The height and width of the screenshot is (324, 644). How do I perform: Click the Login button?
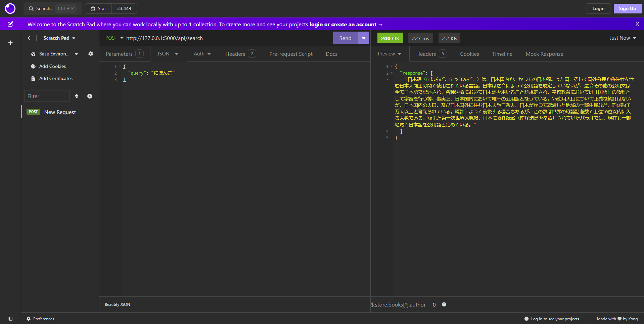[x=598, y=8]
